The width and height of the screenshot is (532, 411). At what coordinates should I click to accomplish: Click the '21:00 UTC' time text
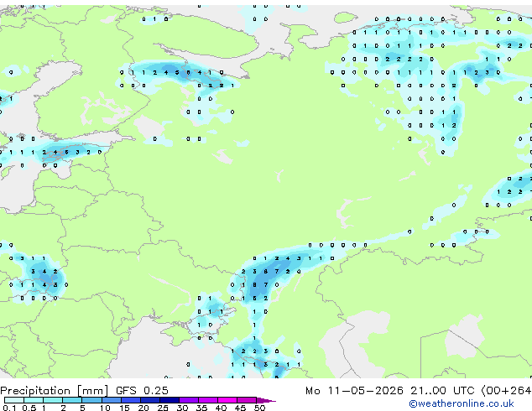click(442, 391)
